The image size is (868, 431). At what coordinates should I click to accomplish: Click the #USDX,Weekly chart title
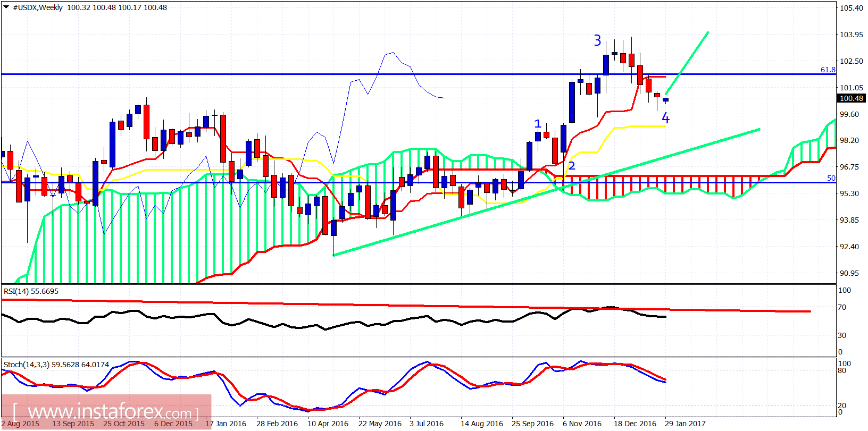click(38, 8)
